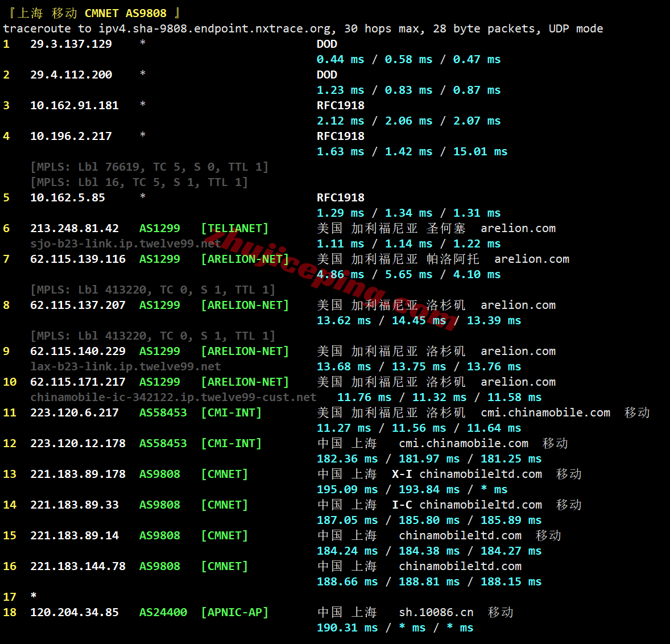Click latency value 195.09 ms
This screenshot has width=670, height=644.
pos(348,490)
